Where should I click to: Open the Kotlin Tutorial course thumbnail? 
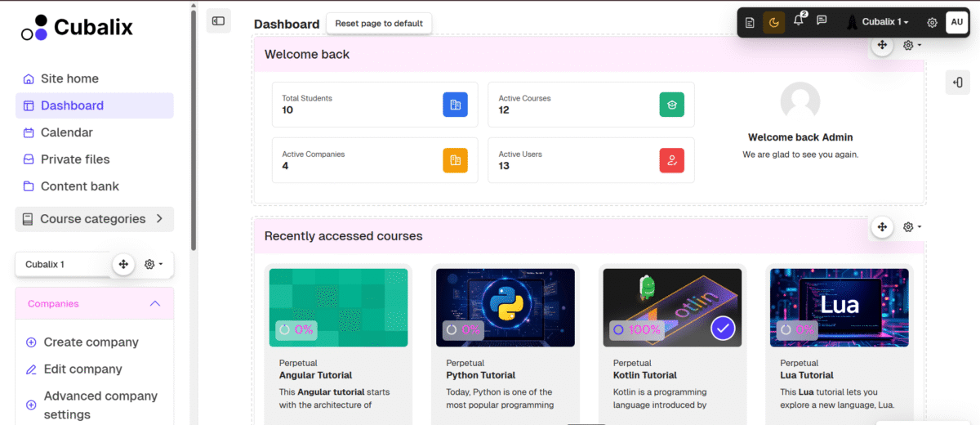pyautogui.click(x=672, y=307)
